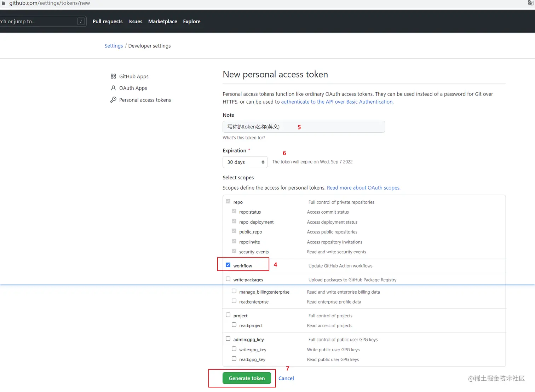Click the Cancel link
The image size is (535, 392).
(286, 379)
